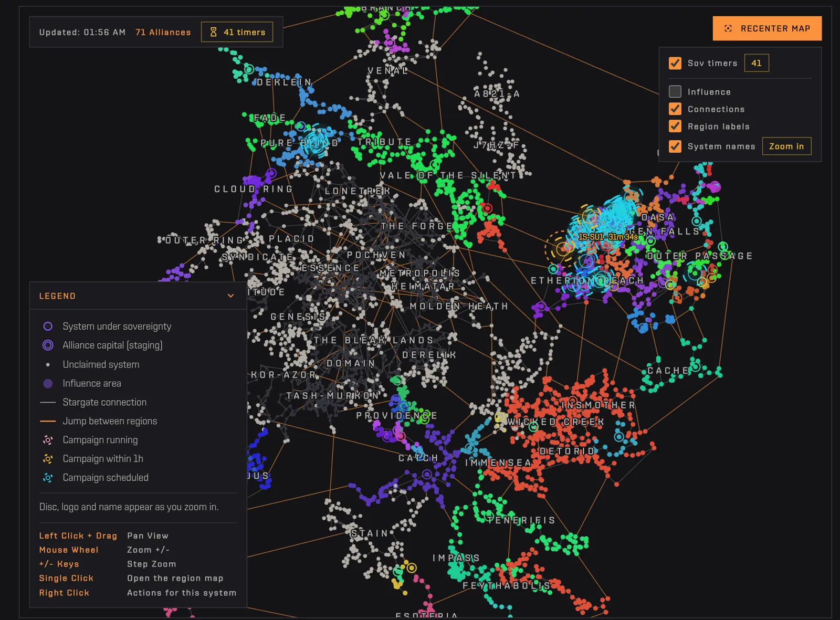Click the Campaign within 1h yellow icon
Image resolution: width=840 pixels, height=620 pixels.
pos(48,459)
